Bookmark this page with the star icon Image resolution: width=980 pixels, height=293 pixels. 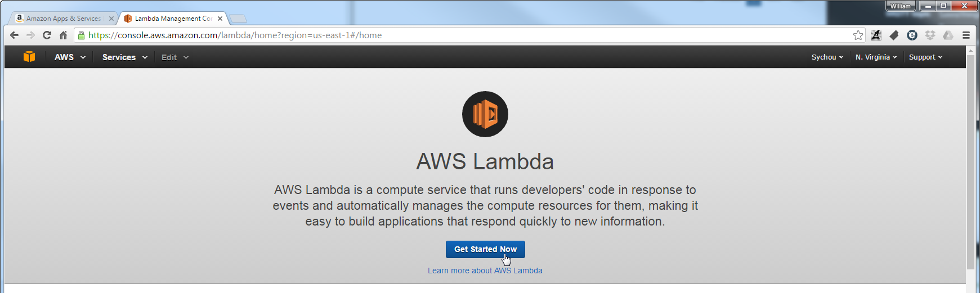click(858, 35)
